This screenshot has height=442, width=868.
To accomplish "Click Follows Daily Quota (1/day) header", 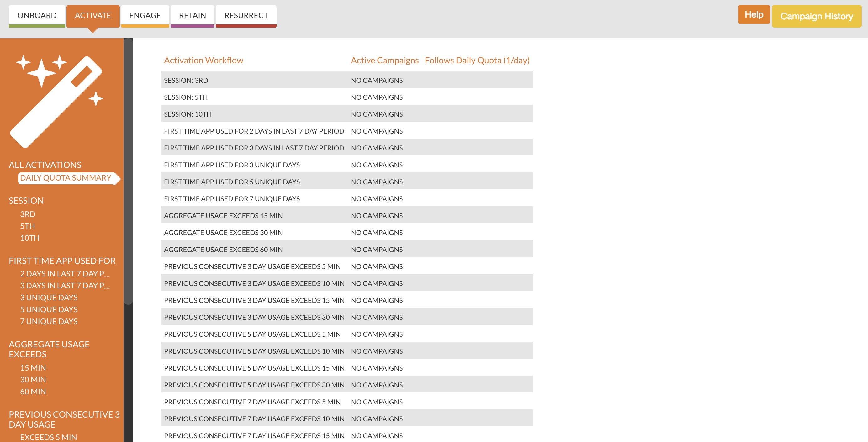I will [x=477, y=60].
